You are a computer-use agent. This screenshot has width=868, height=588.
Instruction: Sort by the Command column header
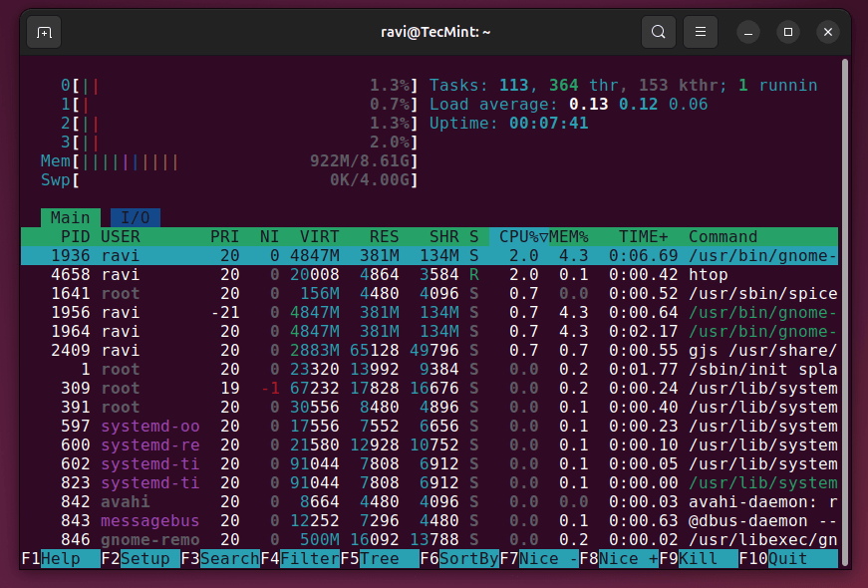723,237
